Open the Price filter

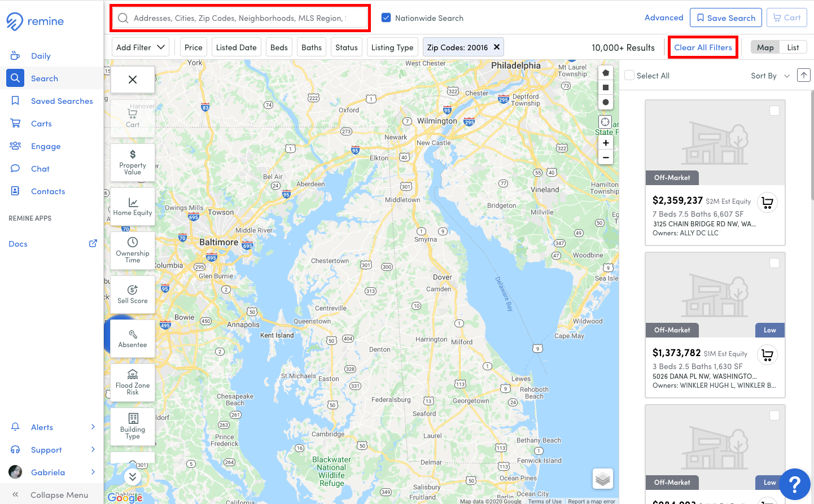pos(194,47)
